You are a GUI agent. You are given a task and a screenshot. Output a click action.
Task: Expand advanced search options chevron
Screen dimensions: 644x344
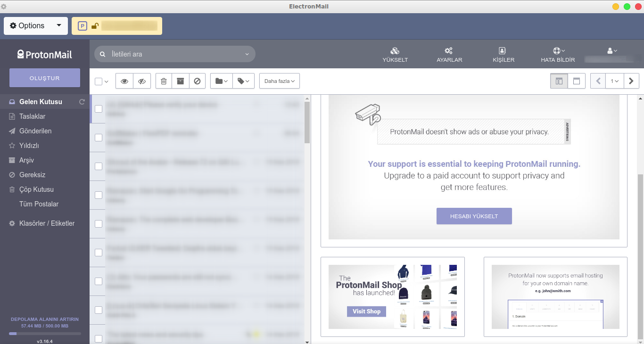247,54
